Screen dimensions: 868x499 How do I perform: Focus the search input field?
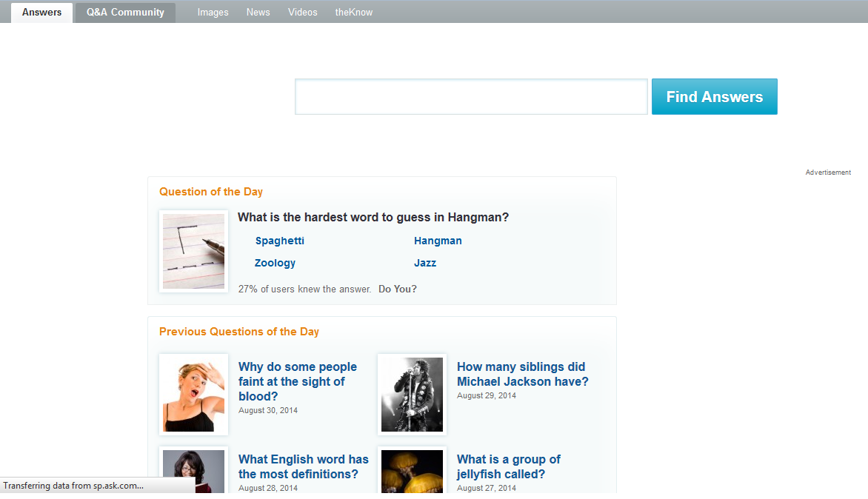coord(471,97)
